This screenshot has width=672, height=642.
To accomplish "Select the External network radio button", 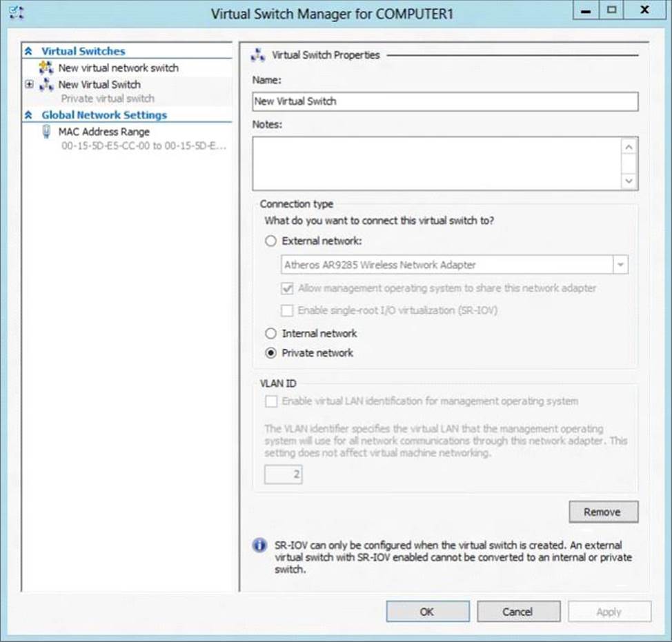I will tap(271, 241).
